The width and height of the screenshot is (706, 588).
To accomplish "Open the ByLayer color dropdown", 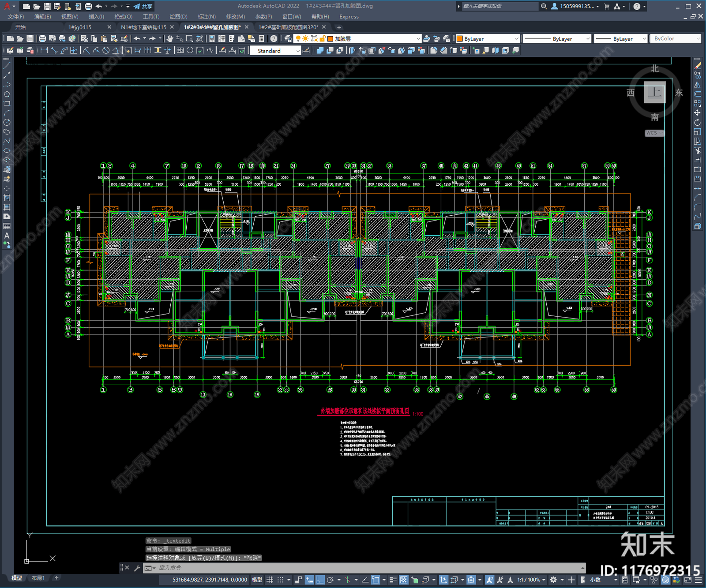I will 488,39.
